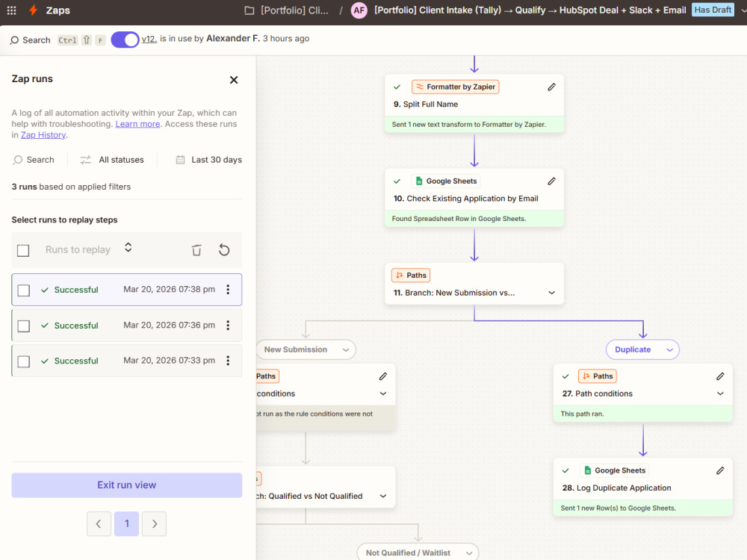Click the Paths badge on step 11

click(411, 276)
